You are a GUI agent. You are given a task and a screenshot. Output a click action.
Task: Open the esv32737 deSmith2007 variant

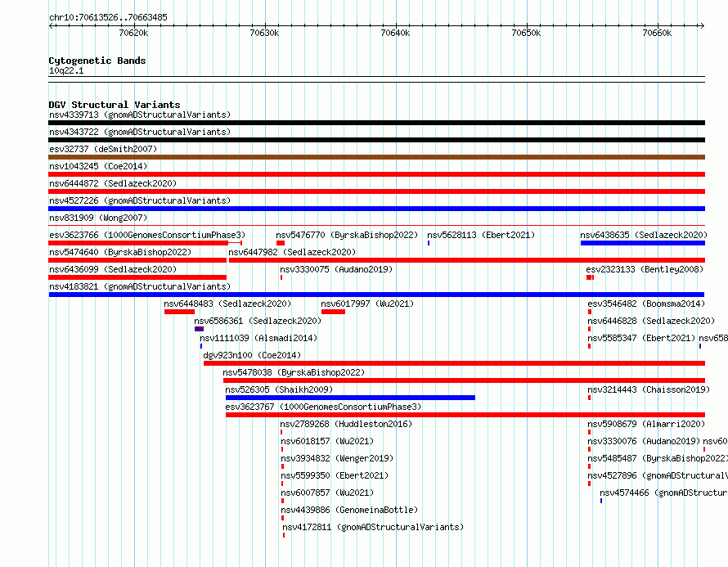[103, 149]
